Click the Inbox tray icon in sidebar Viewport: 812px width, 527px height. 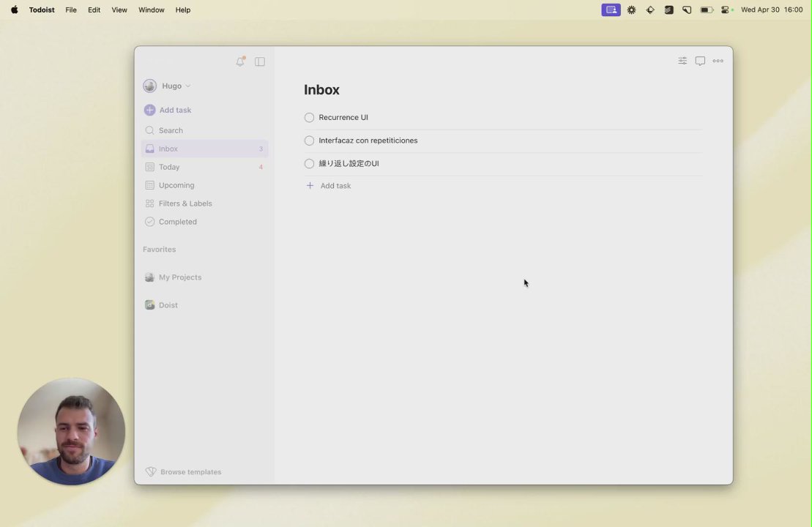(x=149, y=149)
